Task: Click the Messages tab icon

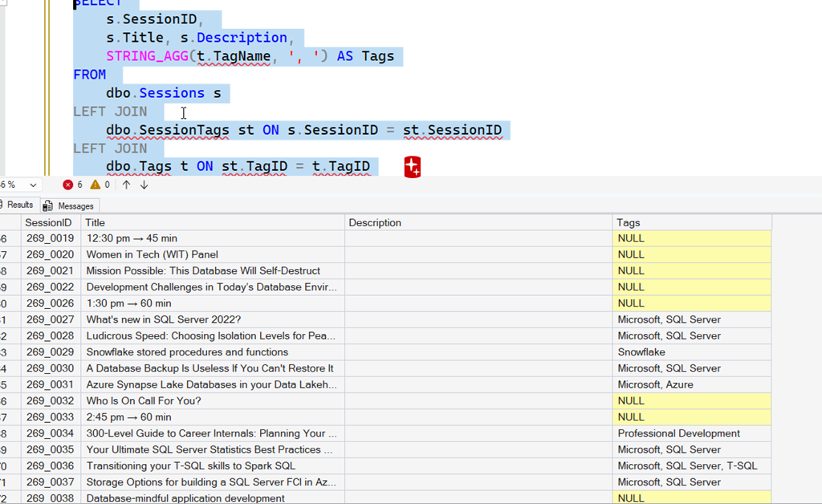Action: coord(48,206)
